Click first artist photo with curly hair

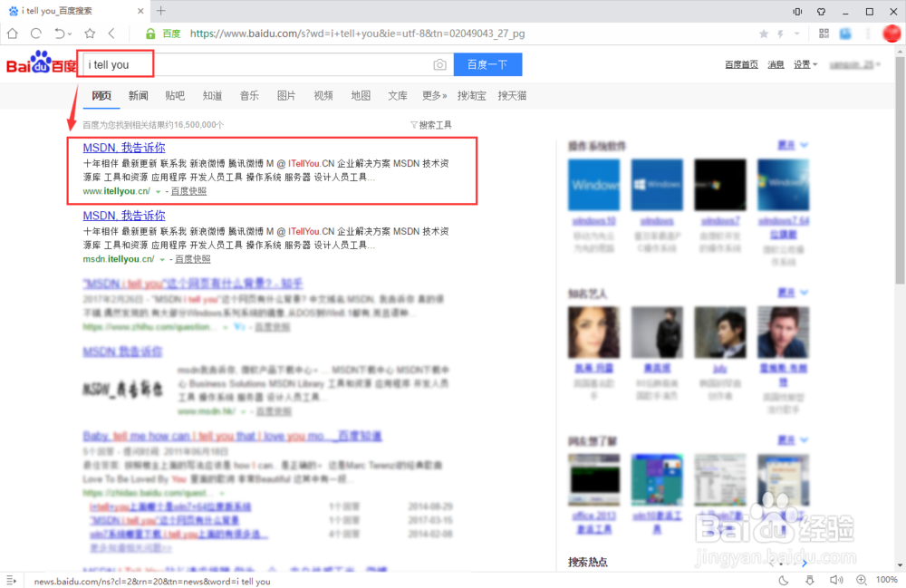[x=594, y=333]
